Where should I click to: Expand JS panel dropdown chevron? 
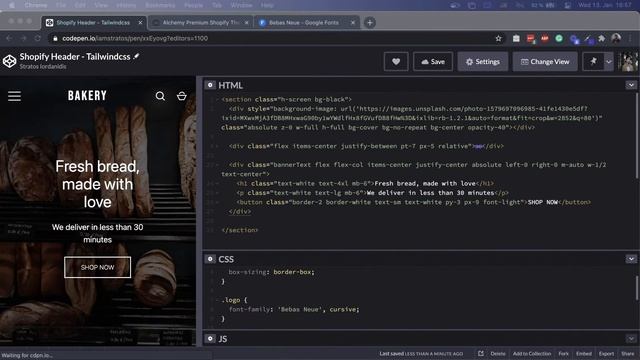point(631,338)
